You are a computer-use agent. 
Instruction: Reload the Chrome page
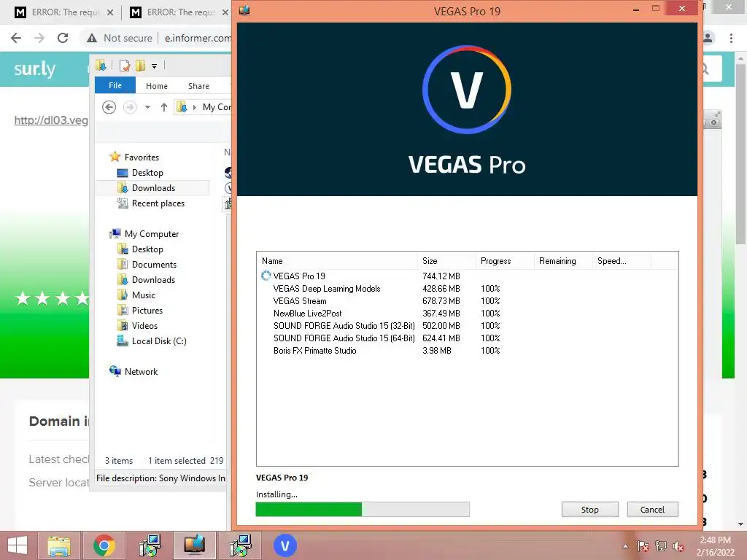tap(63, 38)
